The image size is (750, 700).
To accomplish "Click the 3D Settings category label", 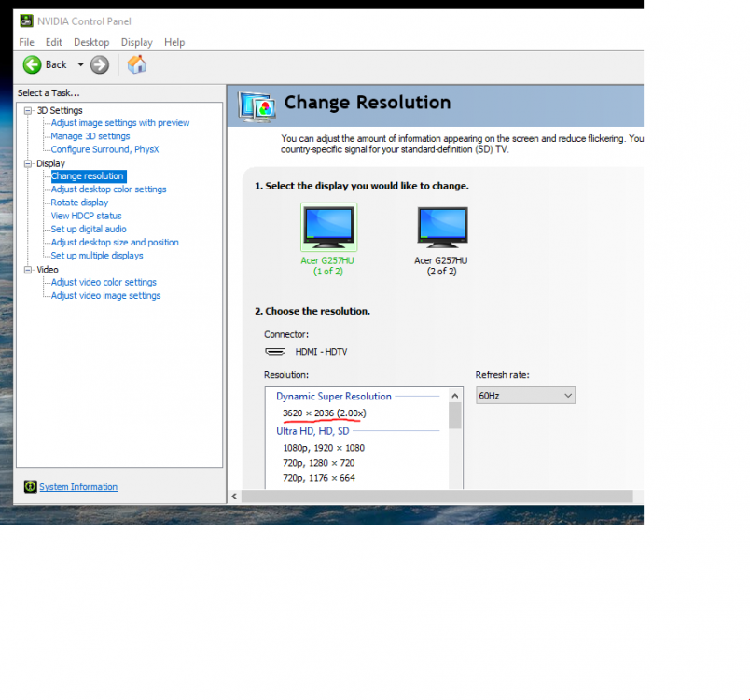I will (x=60, y=110).
